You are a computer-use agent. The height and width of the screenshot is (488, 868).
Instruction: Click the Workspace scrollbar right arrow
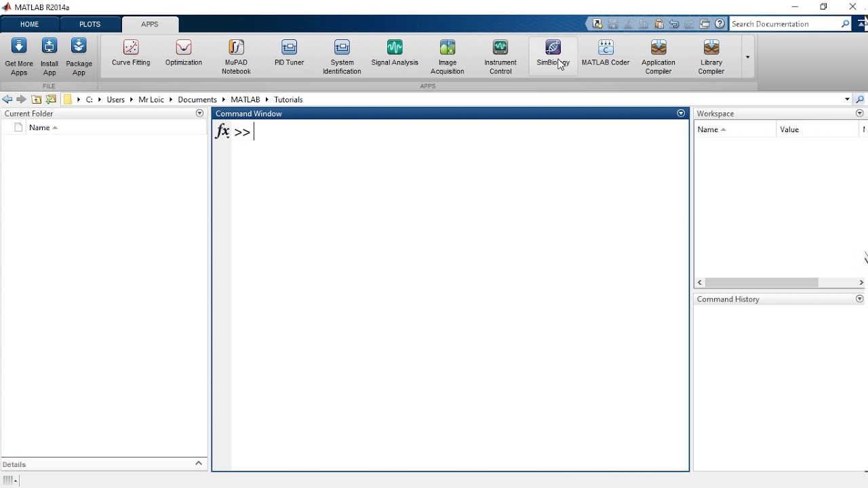tap(861, 283)
